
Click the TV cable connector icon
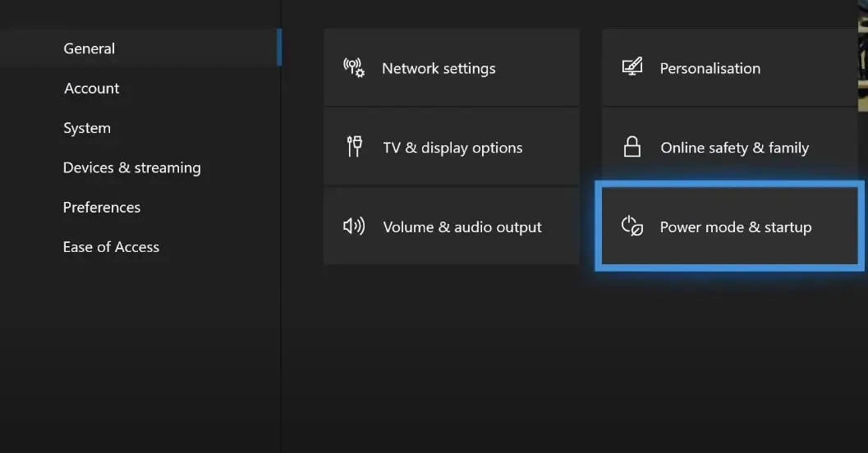click(x=354, y=147)
